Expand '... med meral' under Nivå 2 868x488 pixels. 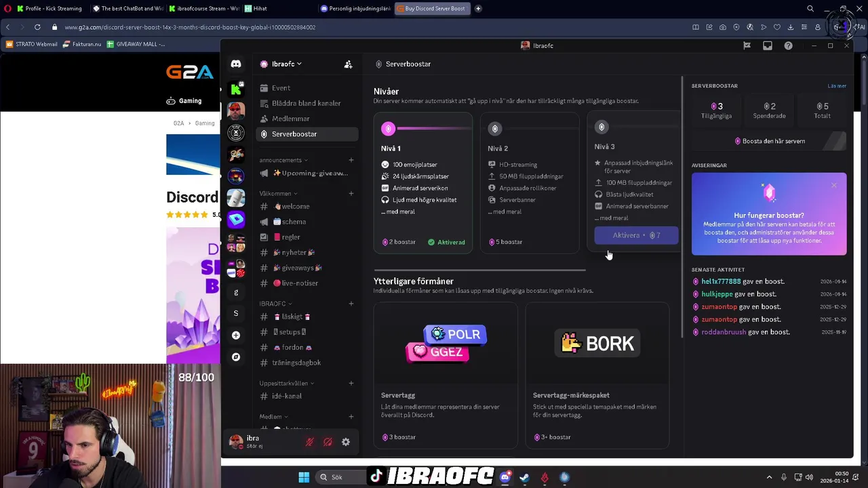coord(505,211)
